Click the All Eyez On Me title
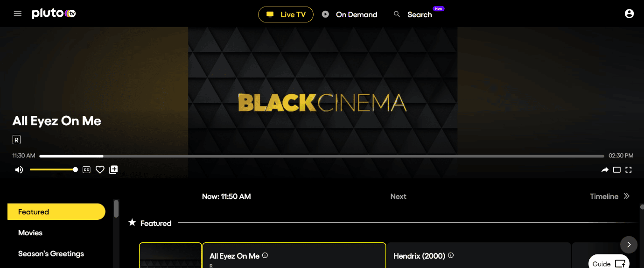The height and width of the screenshot is (268, 644). [x=57, y=121]
